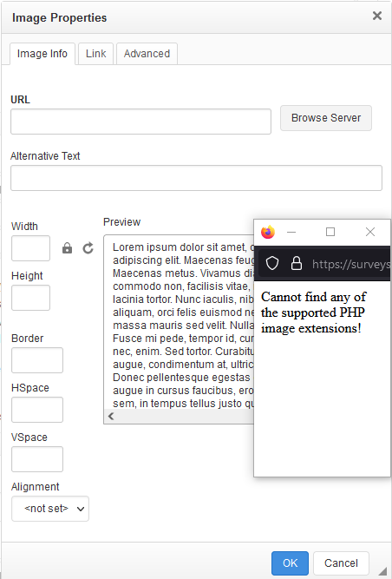Click the Image Properties dialog title

click(x=59, y=17)
